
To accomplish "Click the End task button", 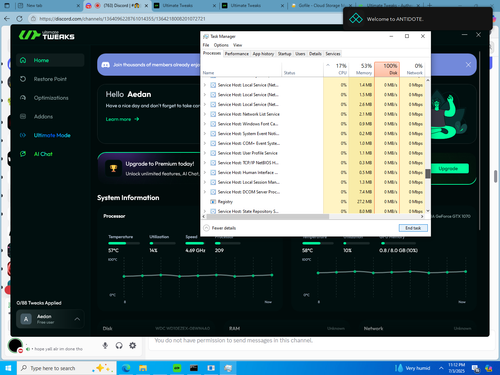I will [413, 228].
